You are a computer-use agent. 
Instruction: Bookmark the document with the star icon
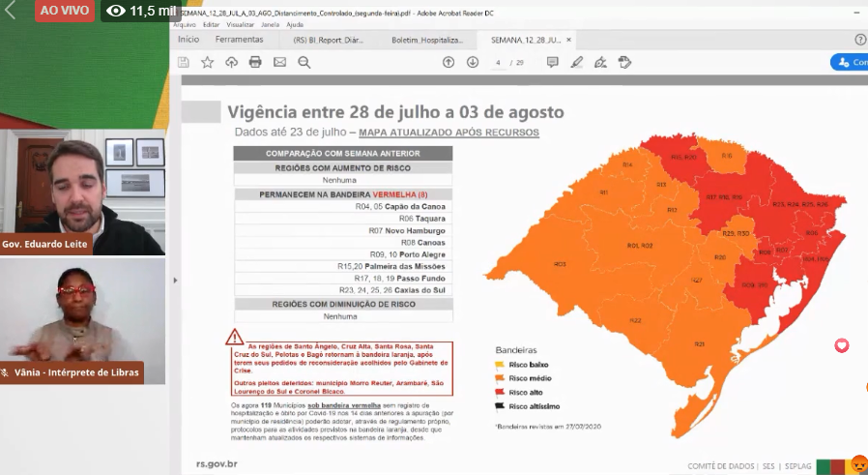point(207,62)
